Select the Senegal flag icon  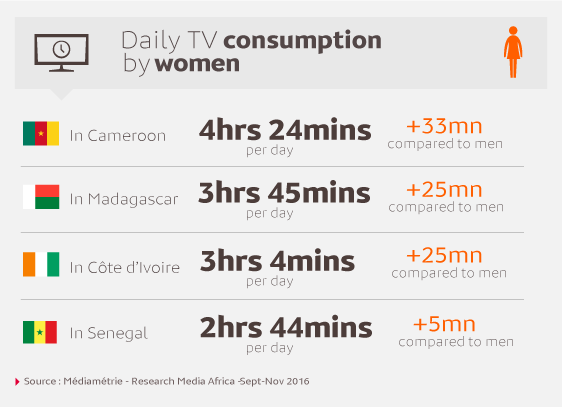[40, 332]
